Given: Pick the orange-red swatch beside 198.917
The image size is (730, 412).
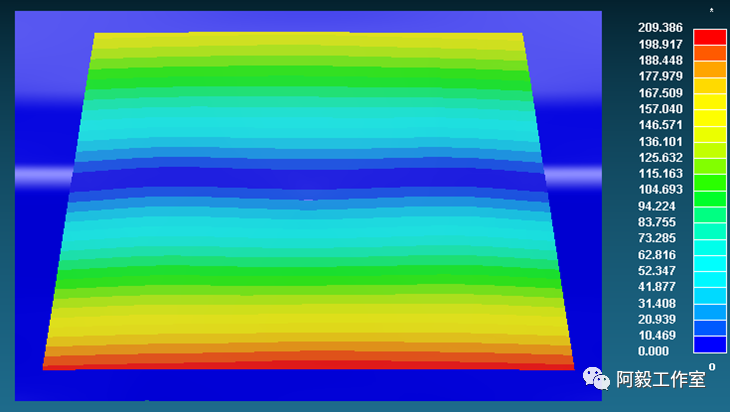Looking at the screenshot, I should pos(710,53).
